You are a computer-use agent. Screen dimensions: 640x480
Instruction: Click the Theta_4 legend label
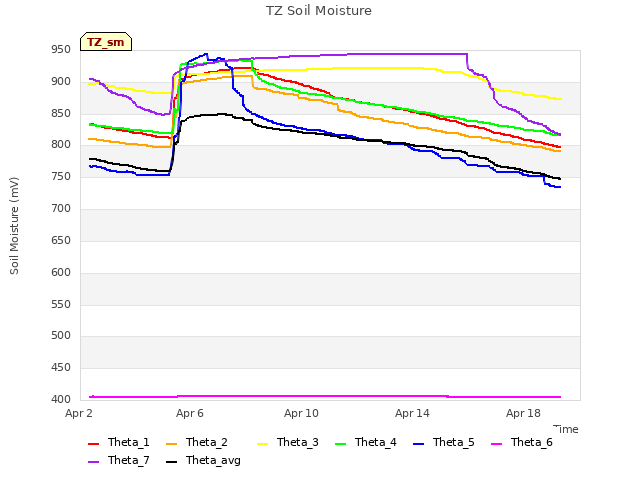tap(376, 442)
